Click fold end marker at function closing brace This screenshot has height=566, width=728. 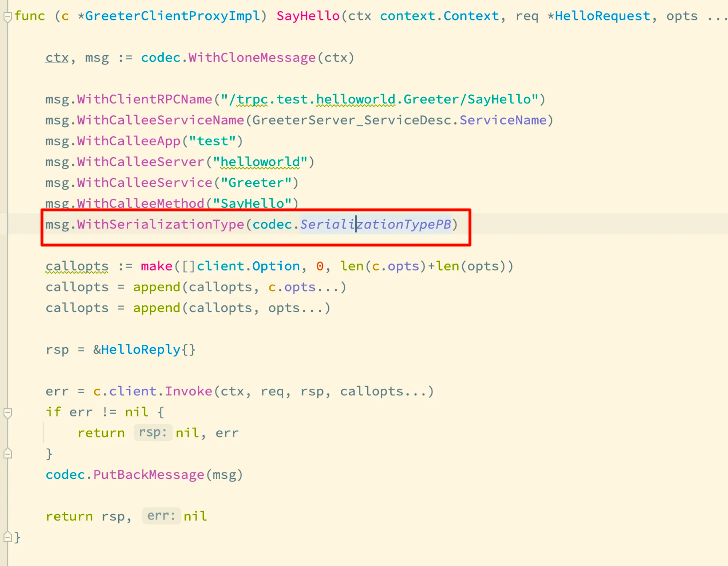coord(7,537)
